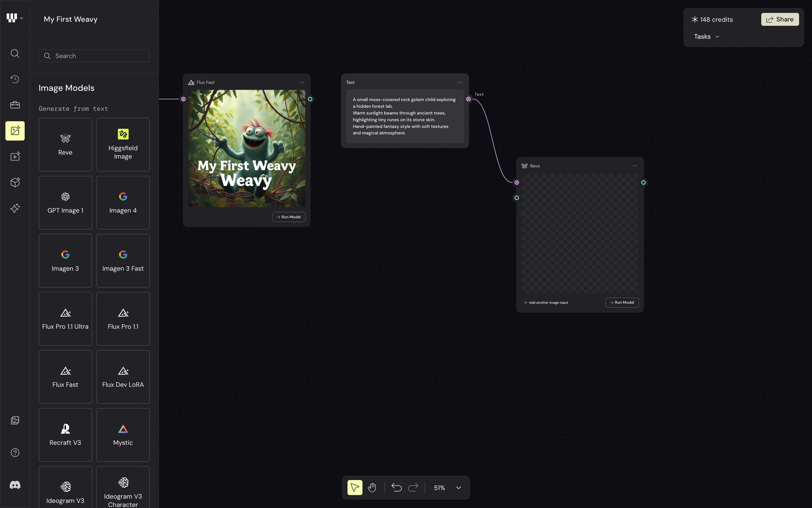The image size is (812, 508).
Task: Click the help question mark icon
Action: 15,453
